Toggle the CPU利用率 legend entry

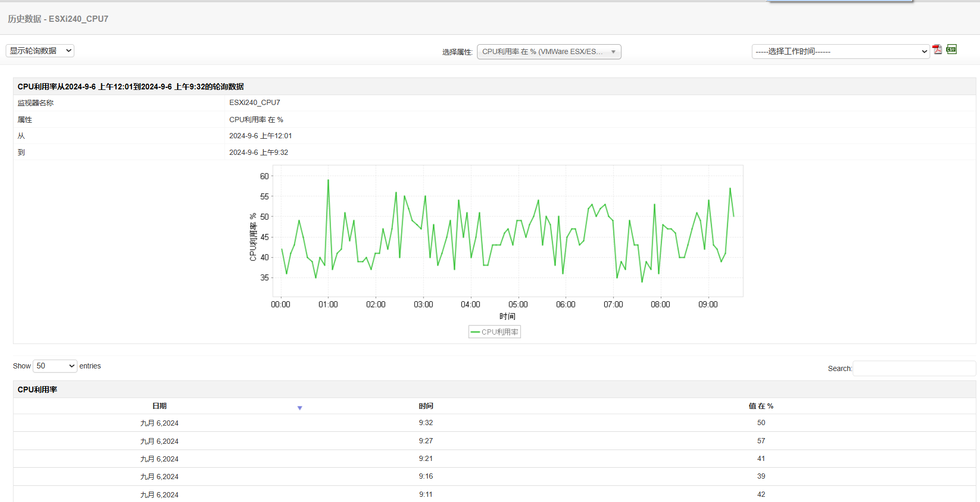495,332
